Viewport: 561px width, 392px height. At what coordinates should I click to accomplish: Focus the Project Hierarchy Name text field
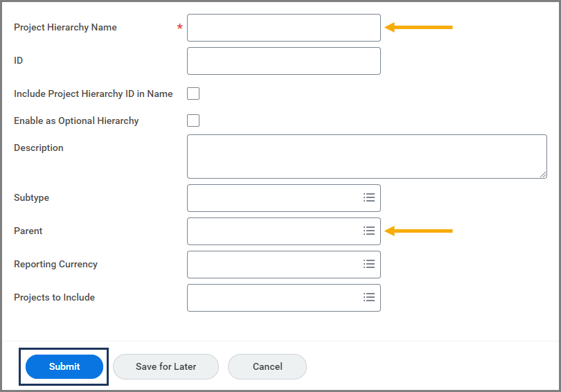tap(283, 28)
